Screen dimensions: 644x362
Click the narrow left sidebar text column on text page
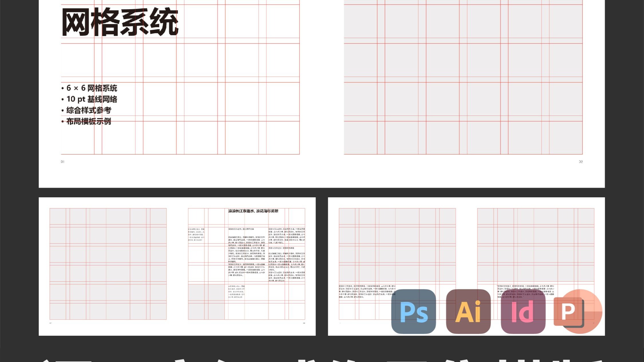(196, 234)
